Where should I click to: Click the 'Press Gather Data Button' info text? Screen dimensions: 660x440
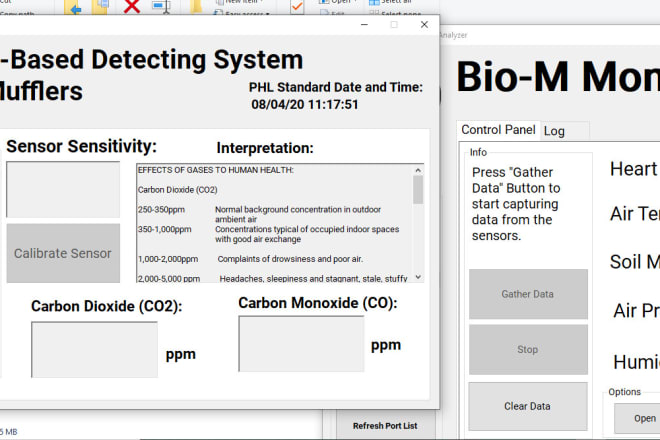pyautogui.click(x=516, y=204)
